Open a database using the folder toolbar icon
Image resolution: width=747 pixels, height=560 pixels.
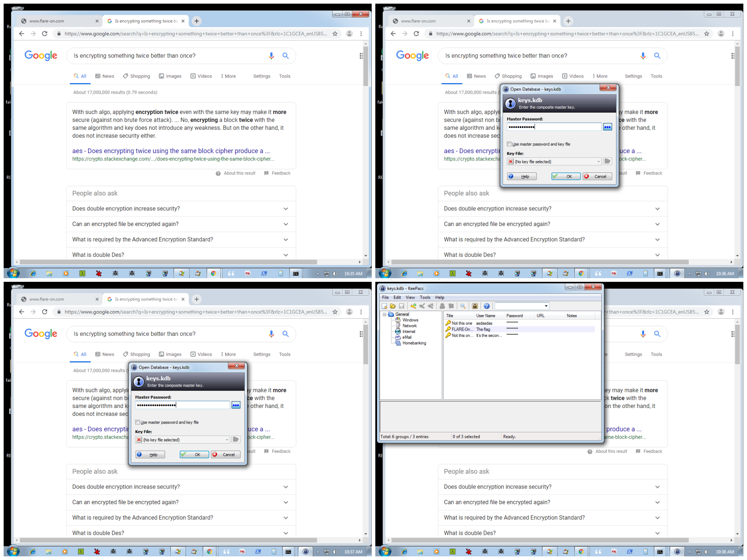pyautogui.click(x=393, y=306)
